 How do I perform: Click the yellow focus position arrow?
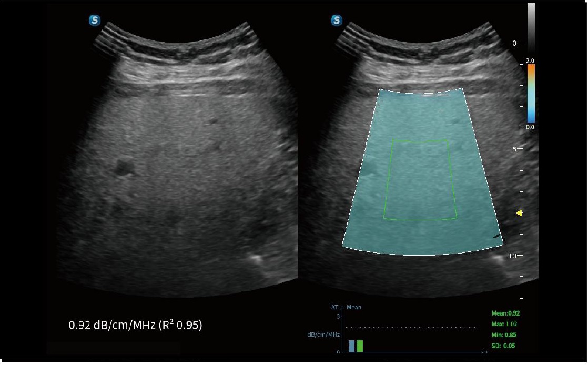tap(519, 213)
